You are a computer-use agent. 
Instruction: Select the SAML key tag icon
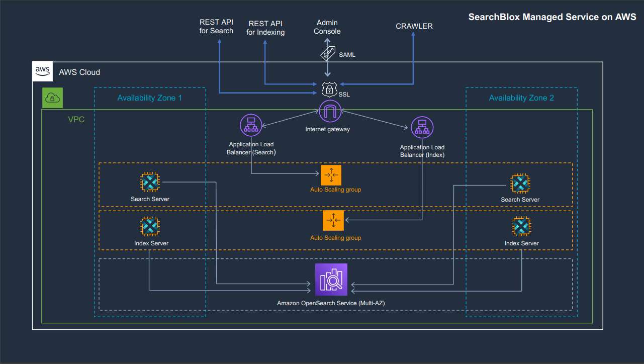click(328, 53)
